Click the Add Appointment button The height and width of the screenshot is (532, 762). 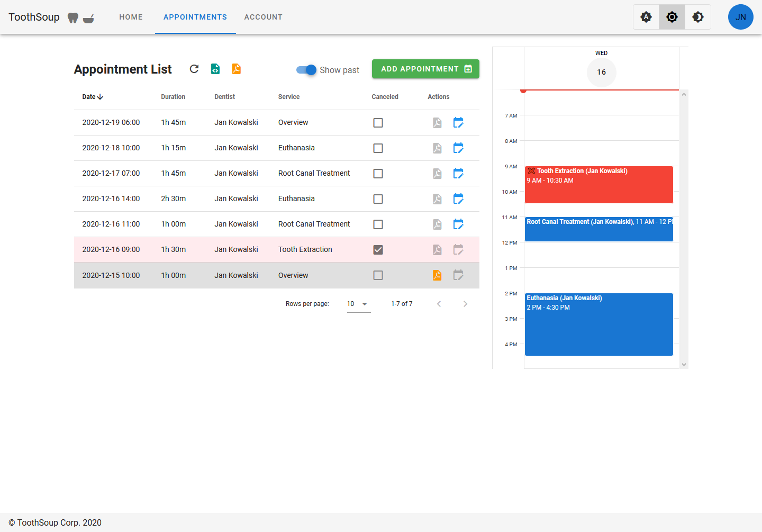coord(425,69)
